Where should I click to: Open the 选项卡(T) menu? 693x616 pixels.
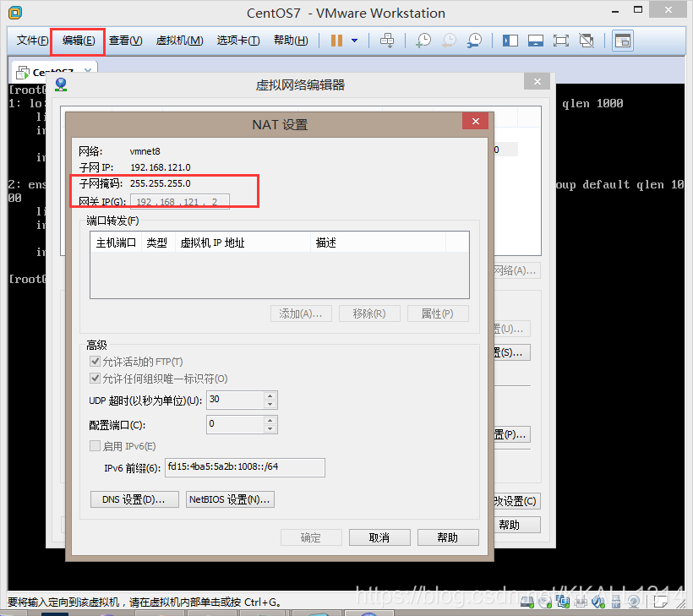(x=237, y=41)
